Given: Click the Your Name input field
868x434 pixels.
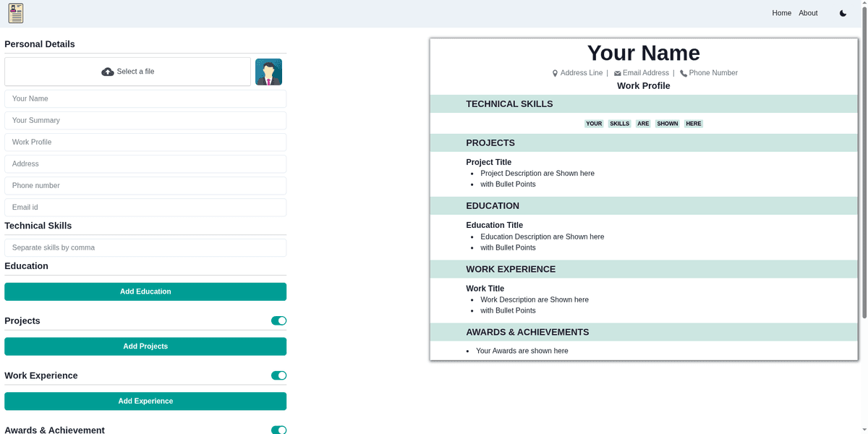Looking at the screenshot, I should click(145, 98).
